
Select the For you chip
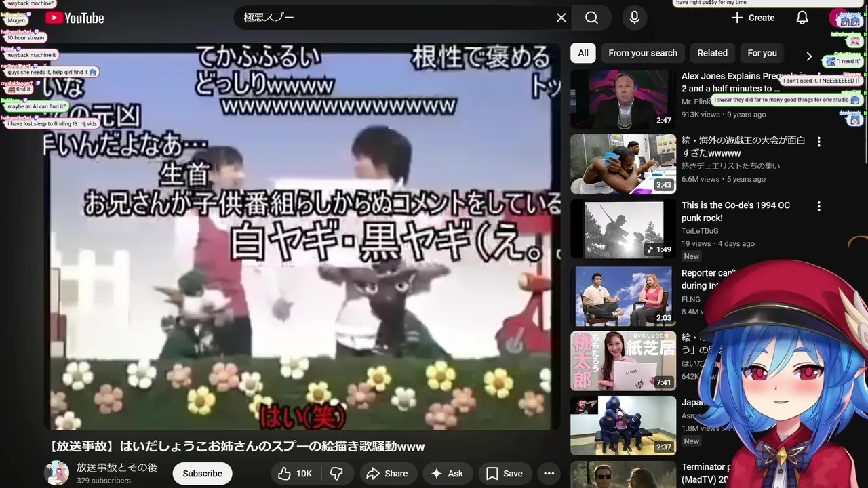click(x=762, y=53)
